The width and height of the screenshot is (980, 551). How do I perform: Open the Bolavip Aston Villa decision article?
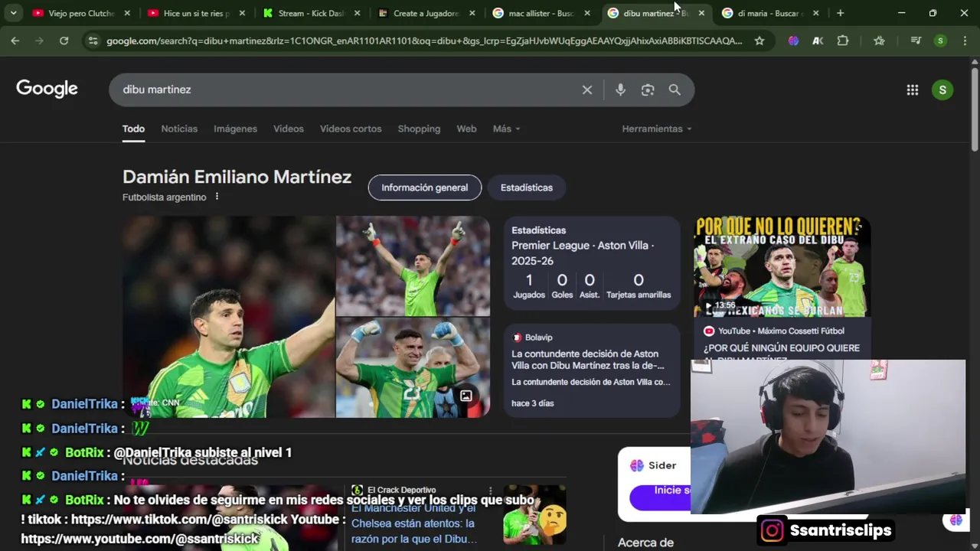tap(592, 370)
